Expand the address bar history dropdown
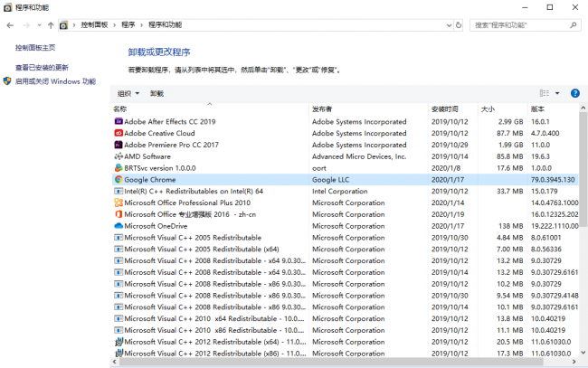The width and height of the screenshot is (588, 368). (449, 25)
